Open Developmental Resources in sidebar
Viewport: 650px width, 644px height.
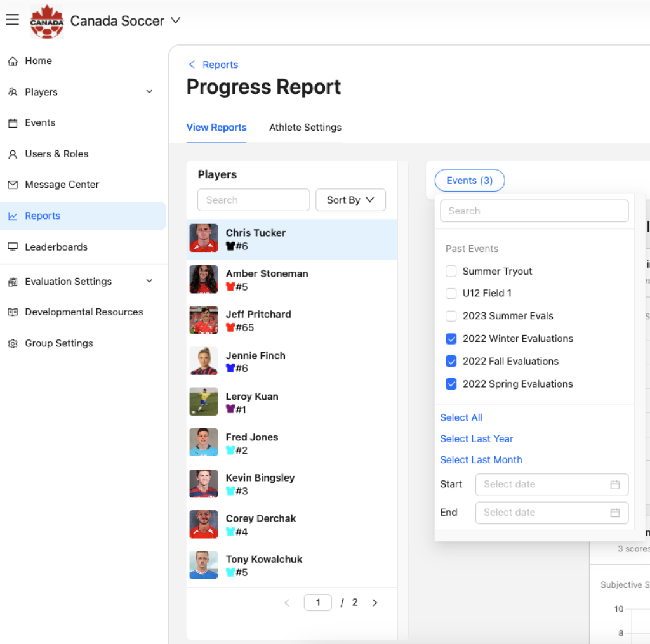(x=84, y=312)
